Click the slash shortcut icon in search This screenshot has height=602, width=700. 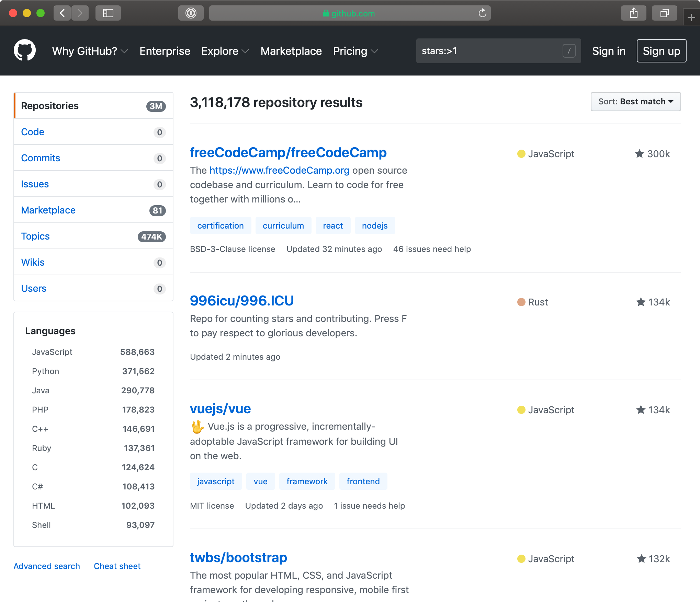569,51
